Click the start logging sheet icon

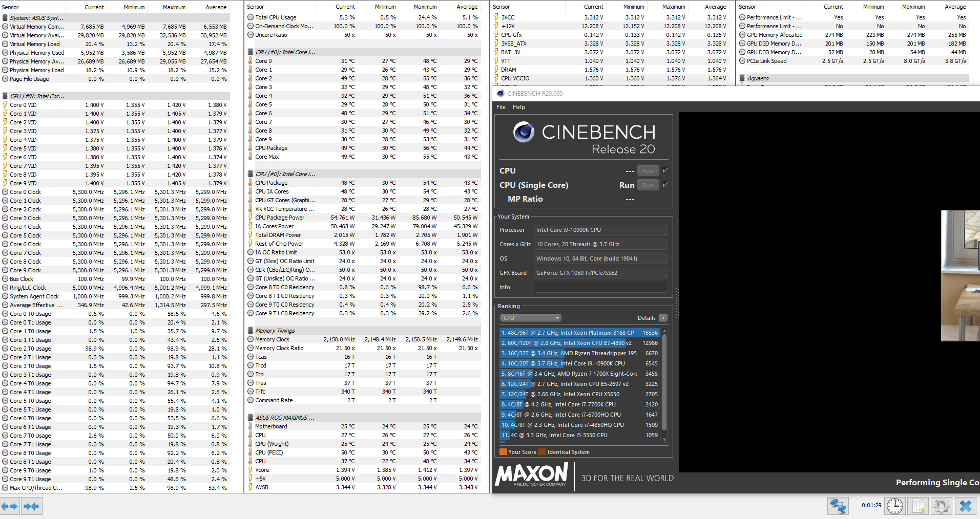[918, 506]
